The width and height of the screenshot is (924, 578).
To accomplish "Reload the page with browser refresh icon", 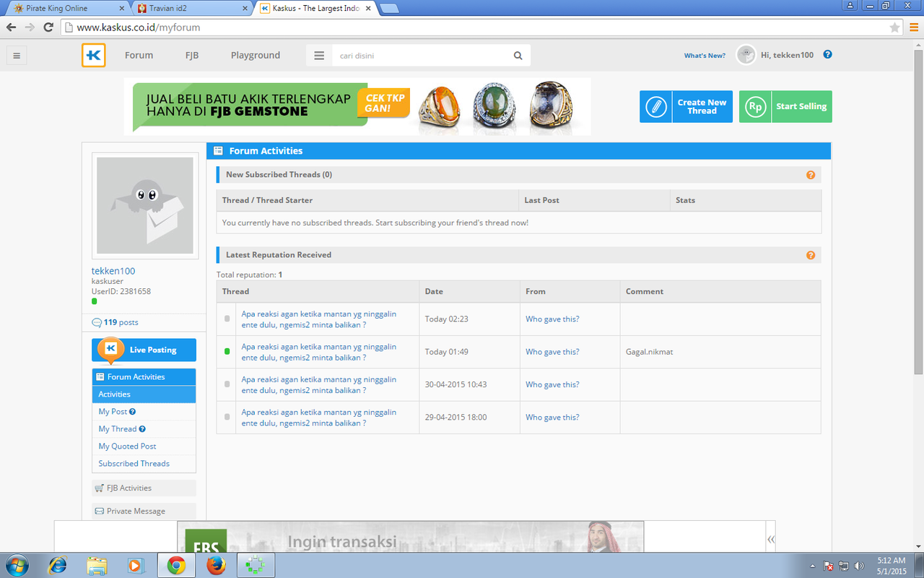I will point(48,27).
